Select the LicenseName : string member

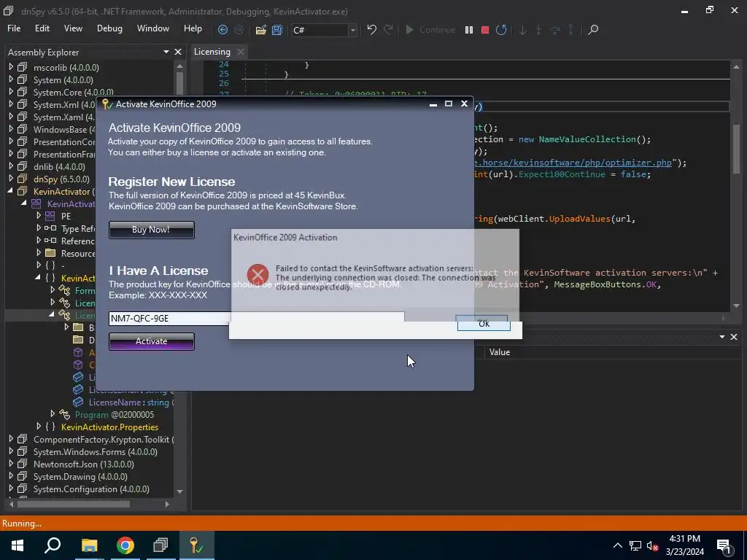tap(130, 402)
